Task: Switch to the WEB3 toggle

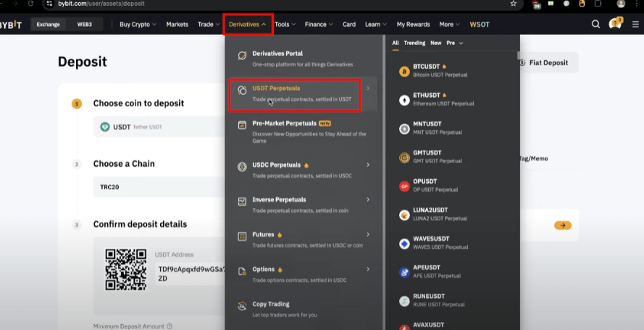Action: pyautogui.click(x=85, y=24)
